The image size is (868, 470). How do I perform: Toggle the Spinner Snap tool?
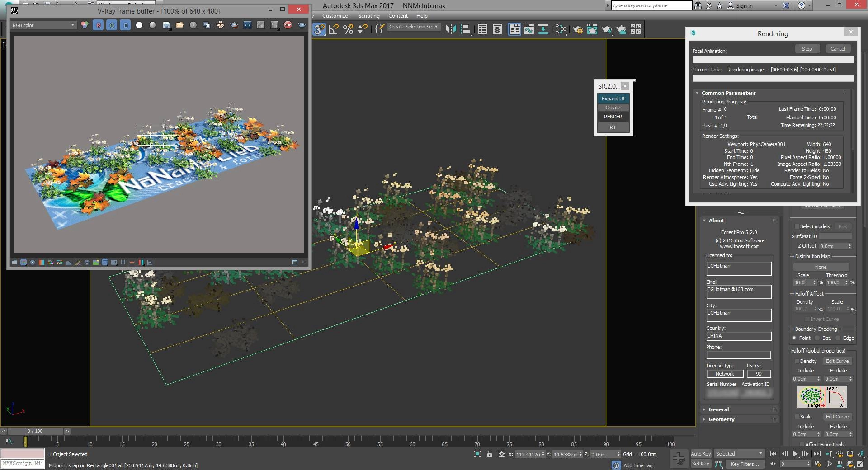click(x=363, y=29)
